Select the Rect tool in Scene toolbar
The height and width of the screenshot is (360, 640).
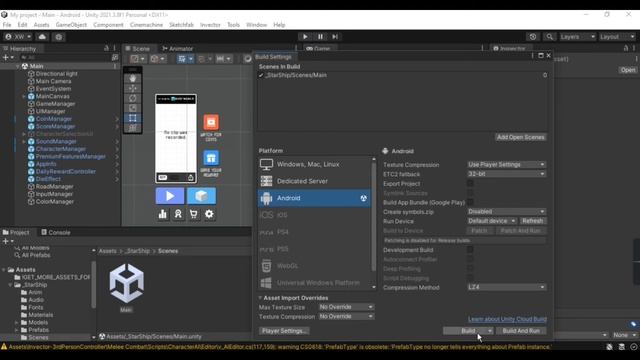[x=133, y=118]
